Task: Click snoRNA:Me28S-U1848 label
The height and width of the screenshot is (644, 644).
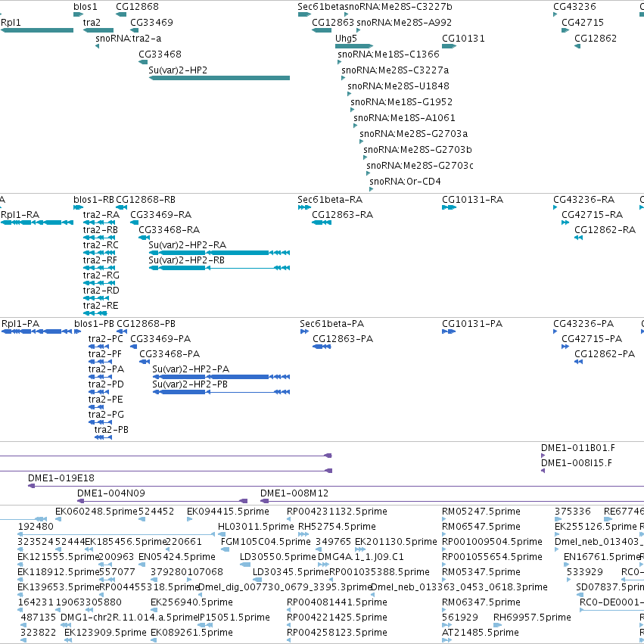Action: point(398,86)
